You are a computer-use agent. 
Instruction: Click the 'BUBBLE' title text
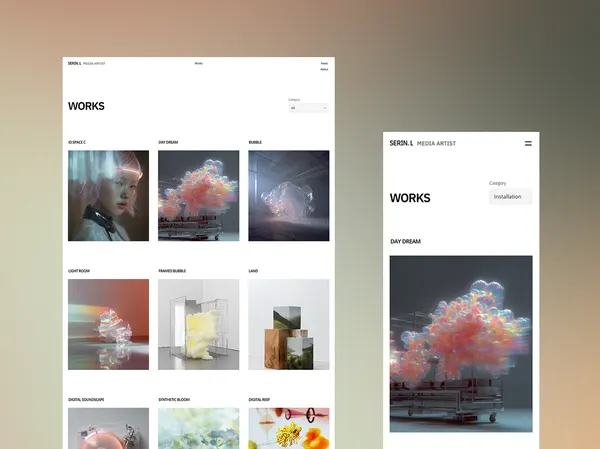[x=255, y=142]
